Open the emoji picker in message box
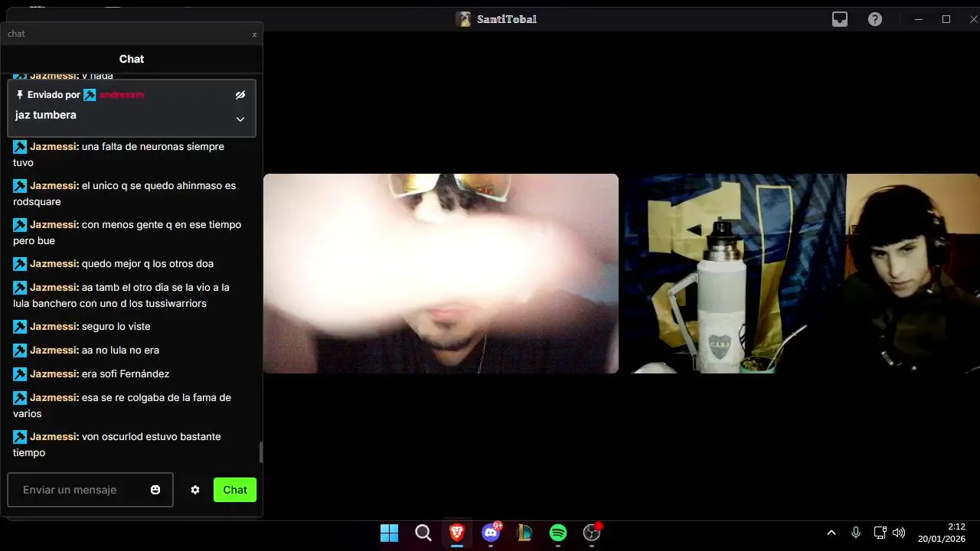Viewport: 980px width, 551px height. click(155, 490)
